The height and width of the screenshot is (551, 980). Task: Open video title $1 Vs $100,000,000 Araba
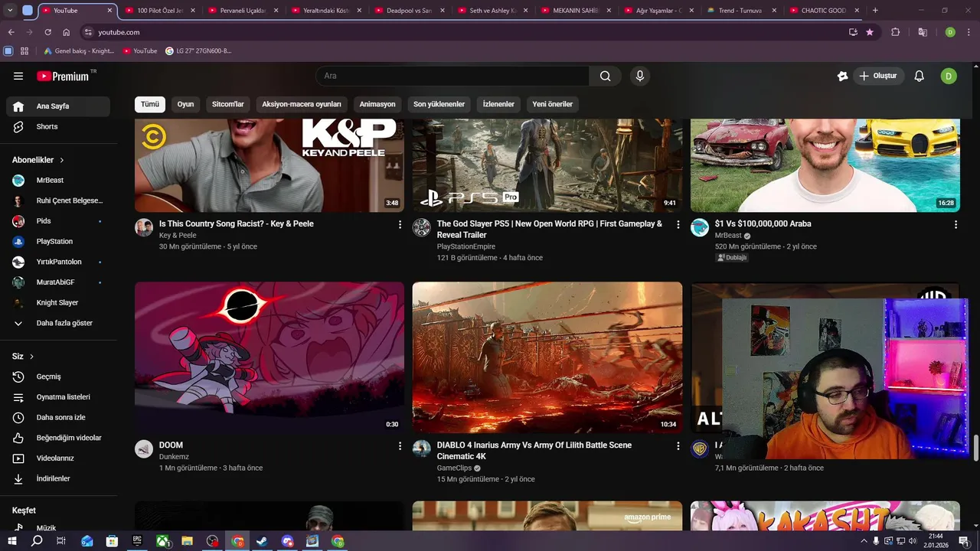(763, 224)
